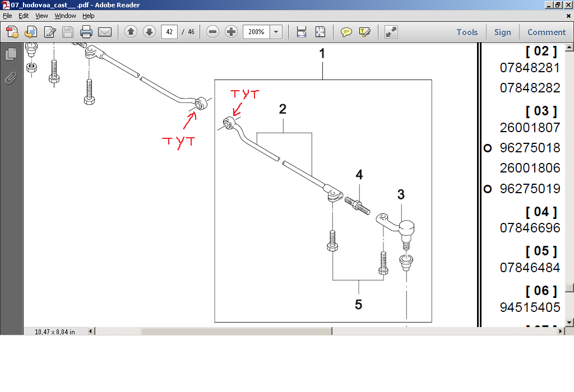Screen dimensions: 574x392
Task: Open the Attachments paperclip panel
Action: pyautogui.click(x=11, y=78)
